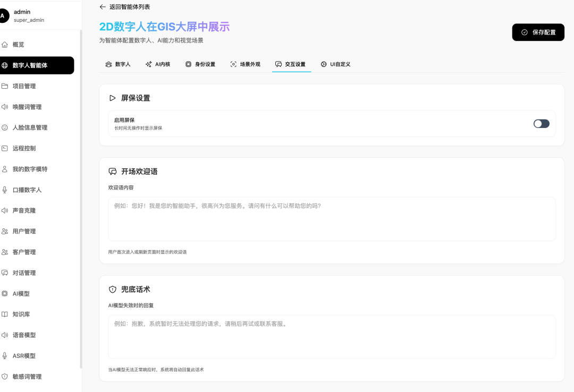The height and width of the screenshot is (392, 574).
Task: Click the admin avatar circle
Action: (3, 16)
